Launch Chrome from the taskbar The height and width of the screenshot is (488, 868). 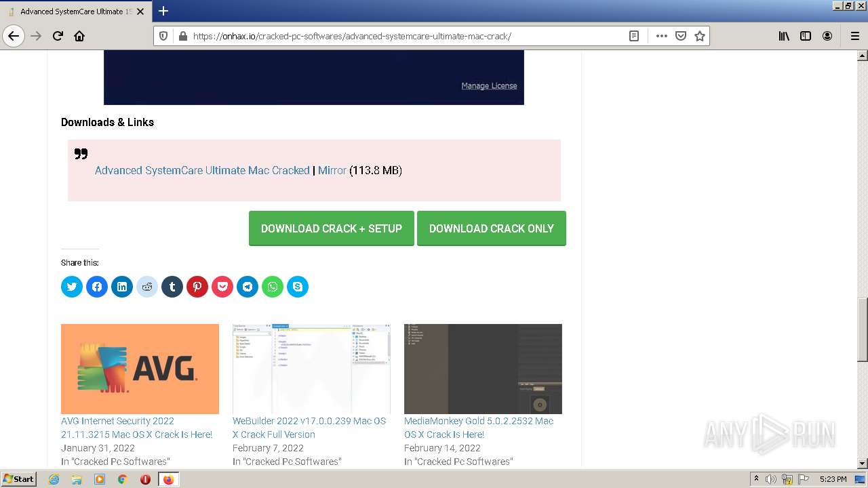122,479
